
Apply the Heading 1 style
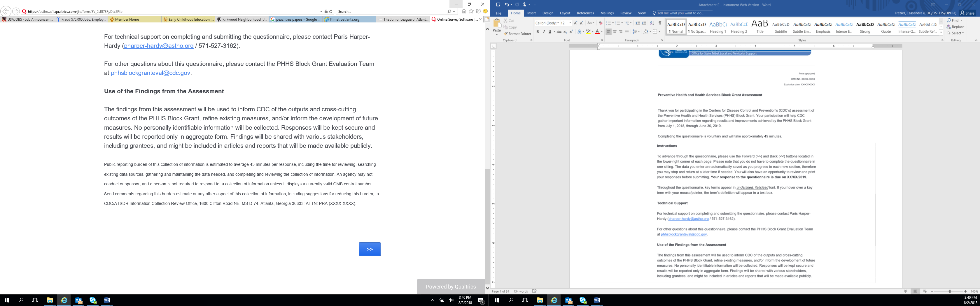pyautogui.click(x=718, y=27)
